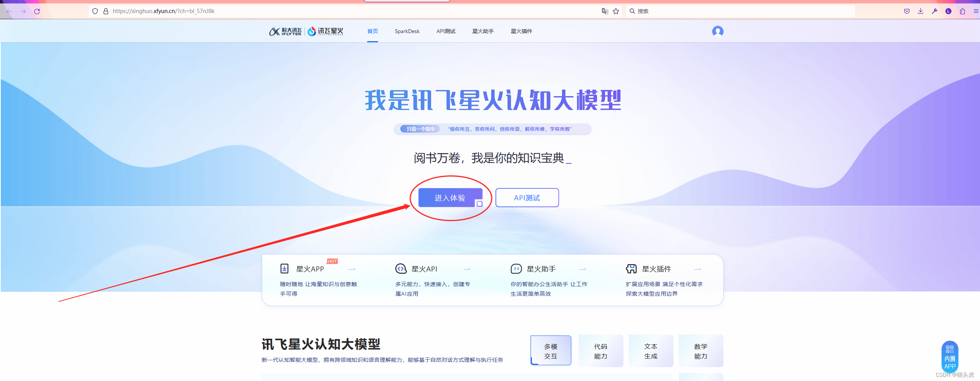Open the 星火助手 card title

541,269
